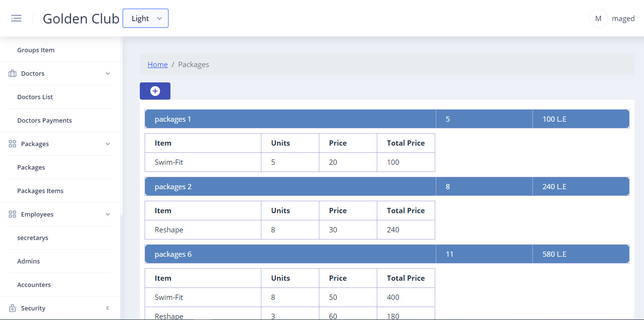Viewport: 644px width, 320px height.
Task: Click the 580 L.E total cell
Action: coord(581,254)
